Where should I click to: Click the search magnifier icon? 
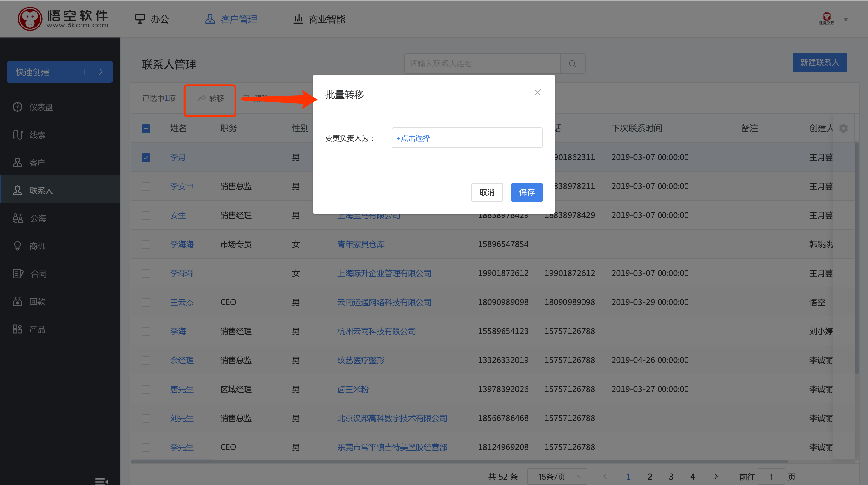pyautogui.click(x=573, y=63)
